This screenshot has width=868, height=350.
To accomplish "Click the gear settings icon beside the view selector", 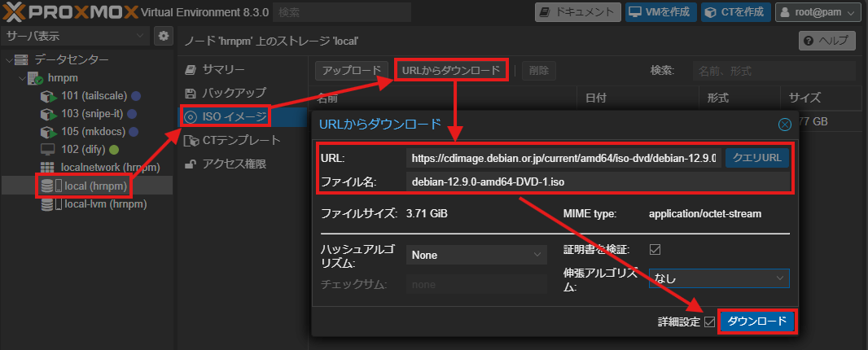I will click(x=163, y=37).
